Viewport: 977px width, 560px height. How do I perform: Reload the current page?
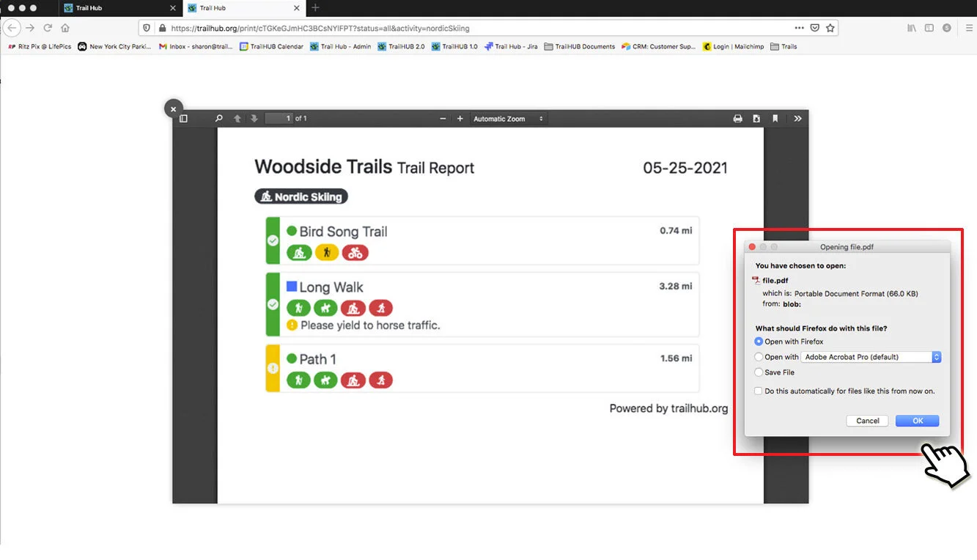[48, 28]
